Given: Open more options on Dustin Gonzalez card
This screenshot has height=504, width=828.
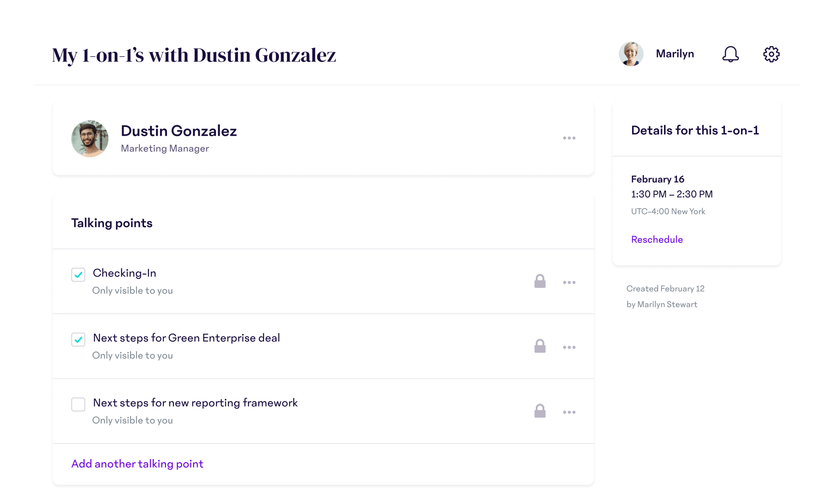Looking at the screenshot, I should pyautogui.click(x=569, y=138).
